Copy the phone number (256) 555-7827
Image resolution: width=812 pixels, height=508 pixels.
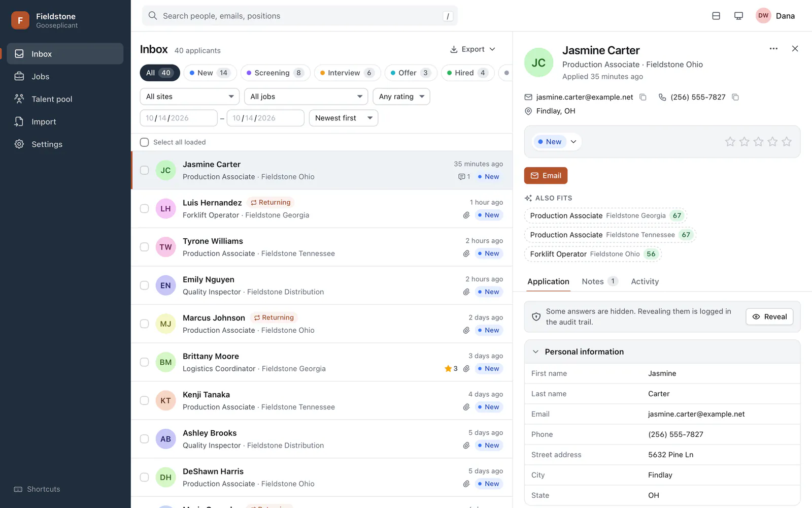click(x=735, y=97)
